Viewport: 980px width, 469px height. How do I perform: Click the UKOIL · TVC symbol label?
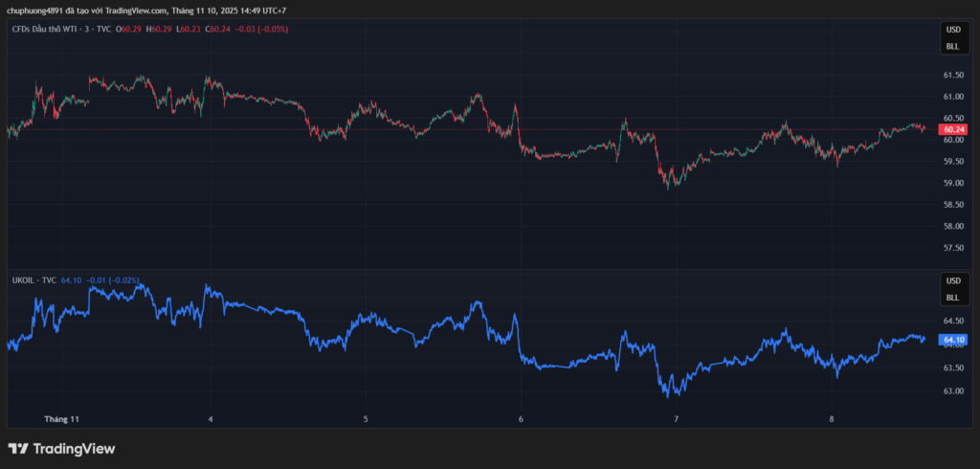pos(33,280)
